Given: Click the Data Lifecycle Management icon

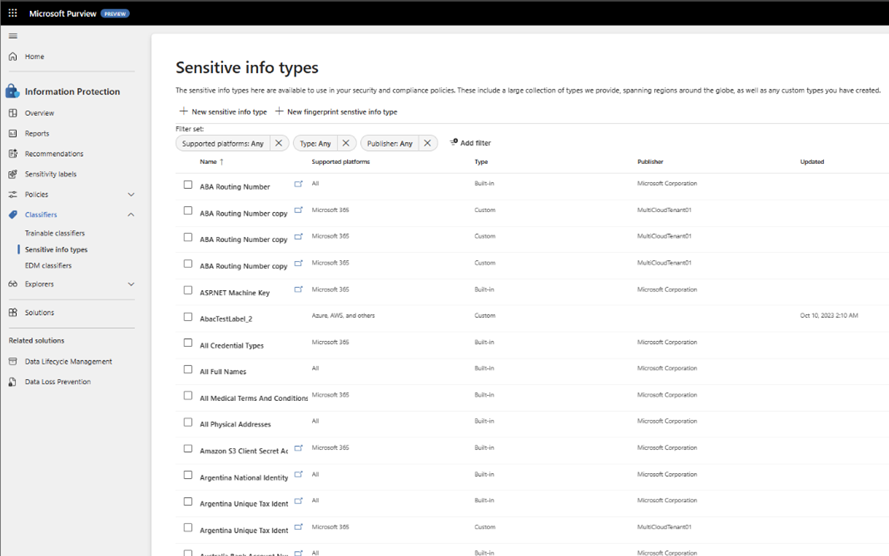Looking at the screenshot, I should pos(13,361).
